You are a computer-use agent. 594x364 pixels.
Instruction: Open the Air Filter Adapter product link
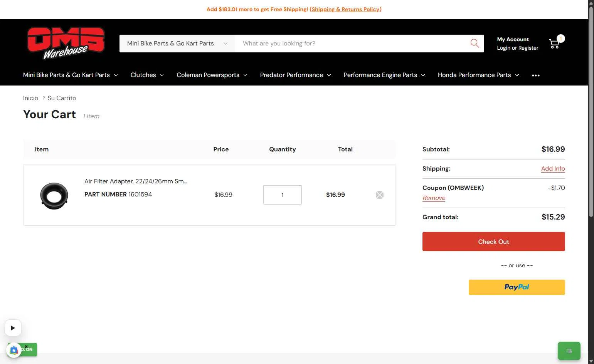[x=136, y=181]
